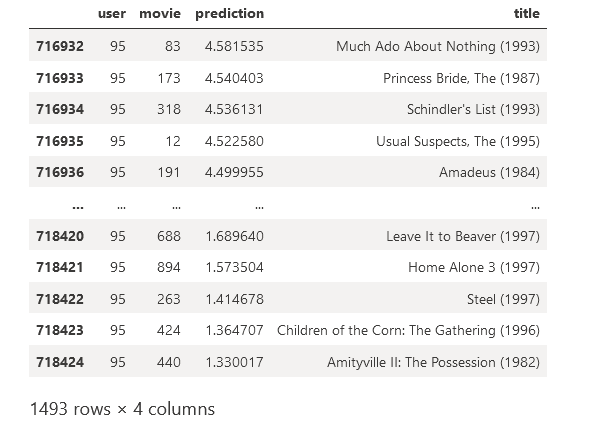Select the Amityville II title cell

click(x=433, y=362)
